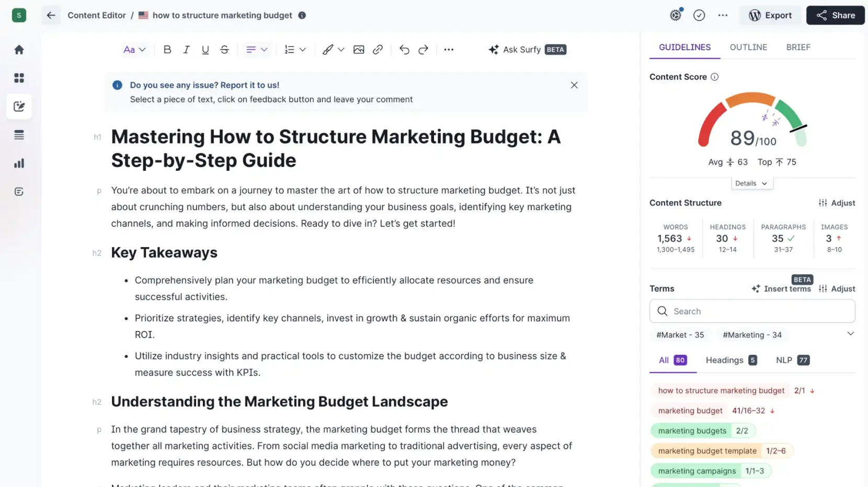
Task: Export the document to WordPress
Action: click(x=770, y=15)
